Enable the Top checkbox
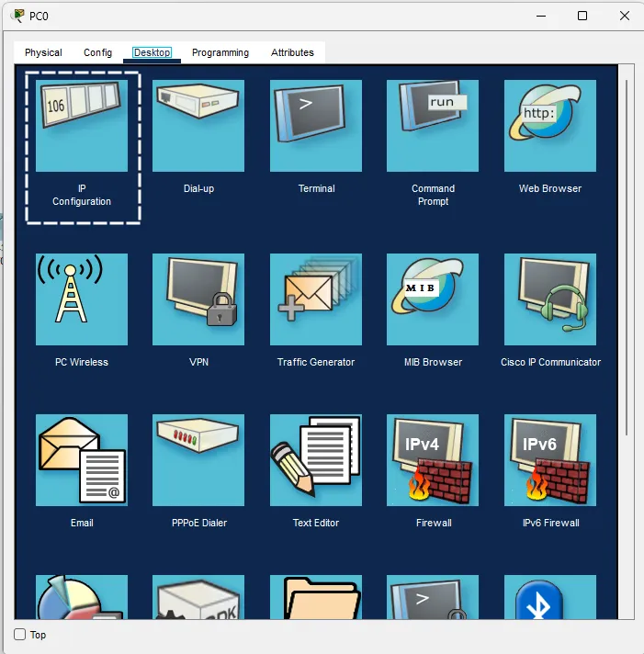Image resolution: width=644 pixels, height=654 pixels. tap(20, 635)
